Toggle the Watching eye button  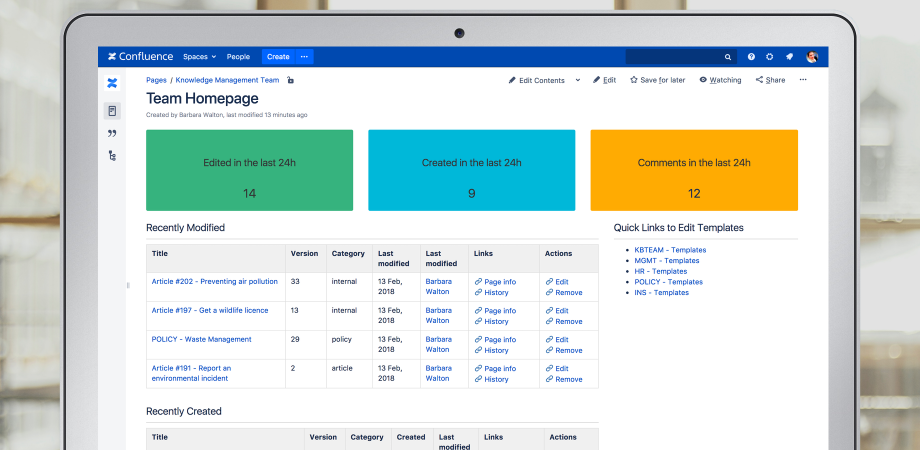(x=720, y=80)
